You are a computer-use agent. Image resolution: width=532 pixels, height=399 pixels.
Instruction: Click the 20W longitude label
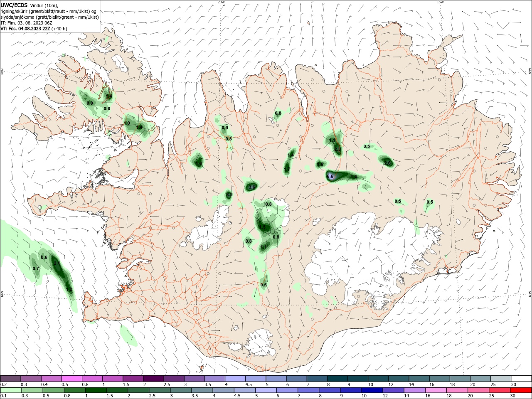coord(221,2)
